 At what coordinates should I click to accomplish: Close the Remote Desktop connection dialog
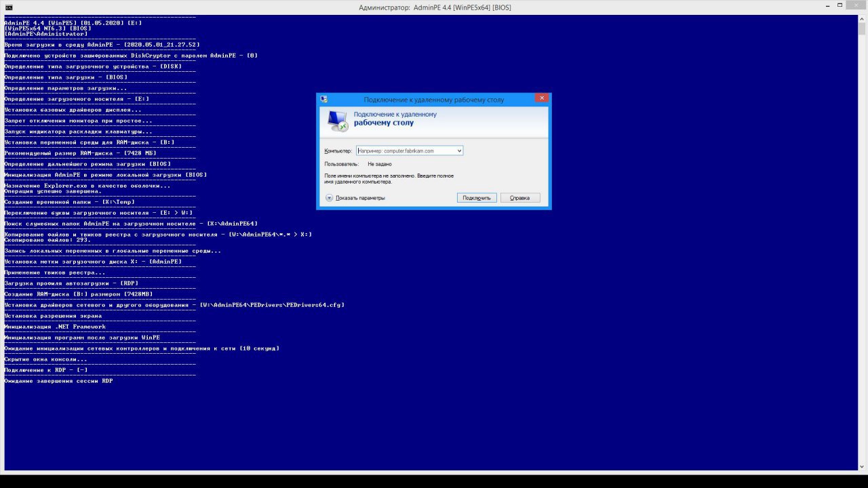pos(541,98)
